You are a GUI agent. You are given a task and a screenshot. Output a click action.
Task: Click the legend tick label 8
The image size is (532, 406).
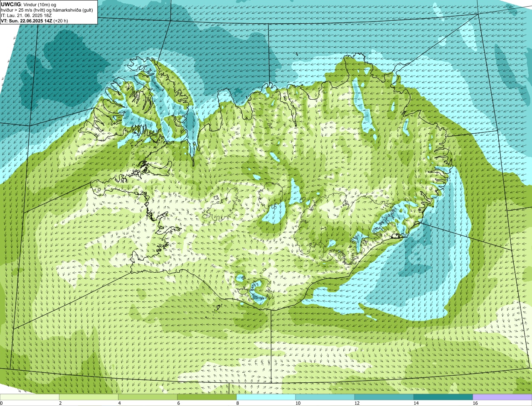pyautogui.click(x=237, y=403)
